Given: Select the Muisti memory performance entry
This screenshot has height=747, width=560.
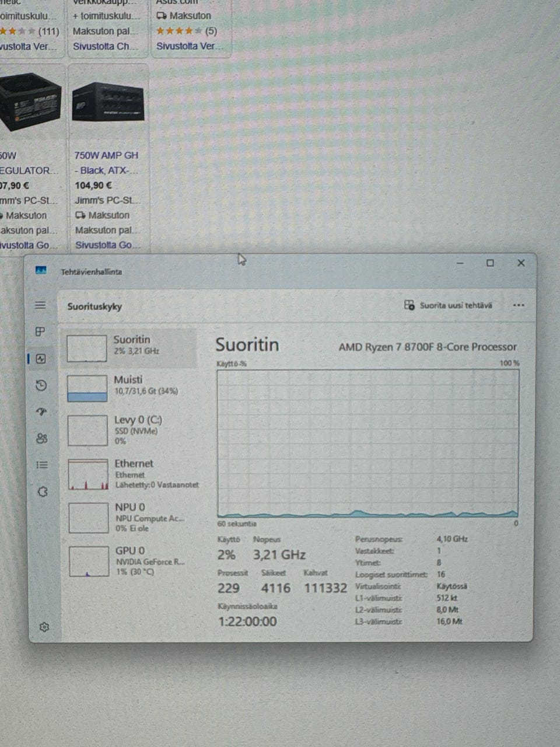Looking at the screenshot, I should 131,388.
